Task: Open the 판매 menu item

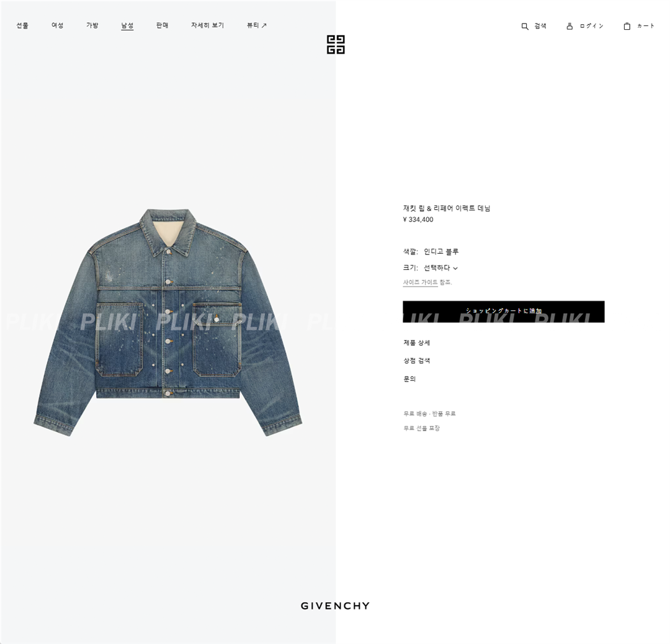Action: 162,25
